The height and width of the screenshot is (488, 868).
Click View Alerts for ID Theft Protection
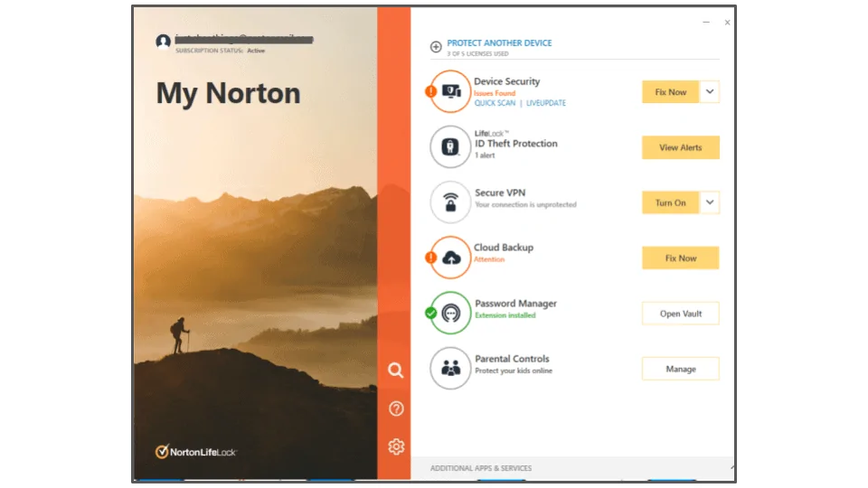680,147
